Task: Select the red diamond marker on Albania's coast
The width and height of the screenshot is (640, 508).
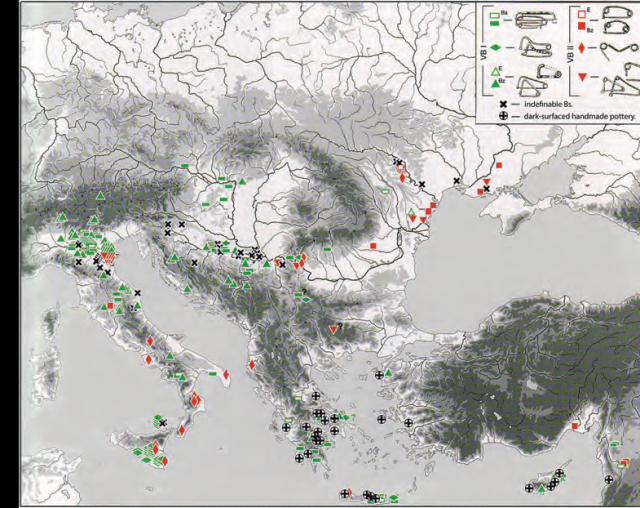Action: [252, 364]
